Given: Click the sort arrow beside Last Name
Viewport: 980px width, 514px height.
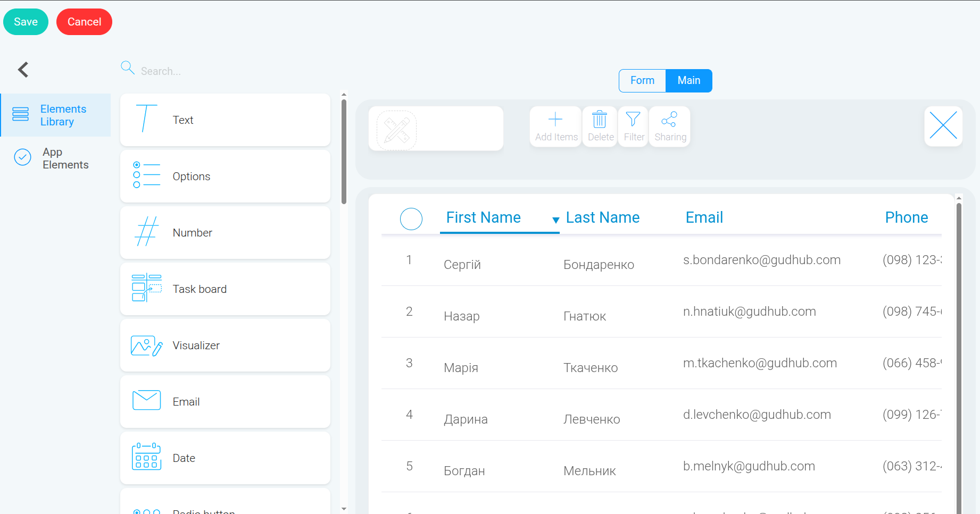Looking at the screenshot, I should pyautogui.click(x=556, y=220).
